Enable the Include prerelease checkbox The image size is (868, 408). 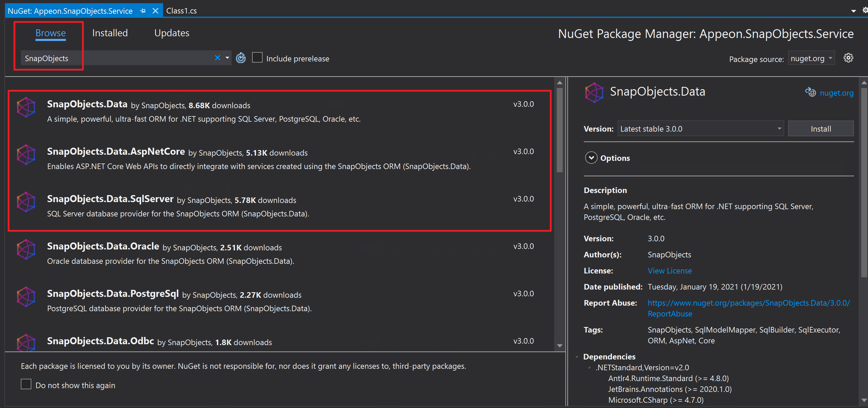pos(257,58)
